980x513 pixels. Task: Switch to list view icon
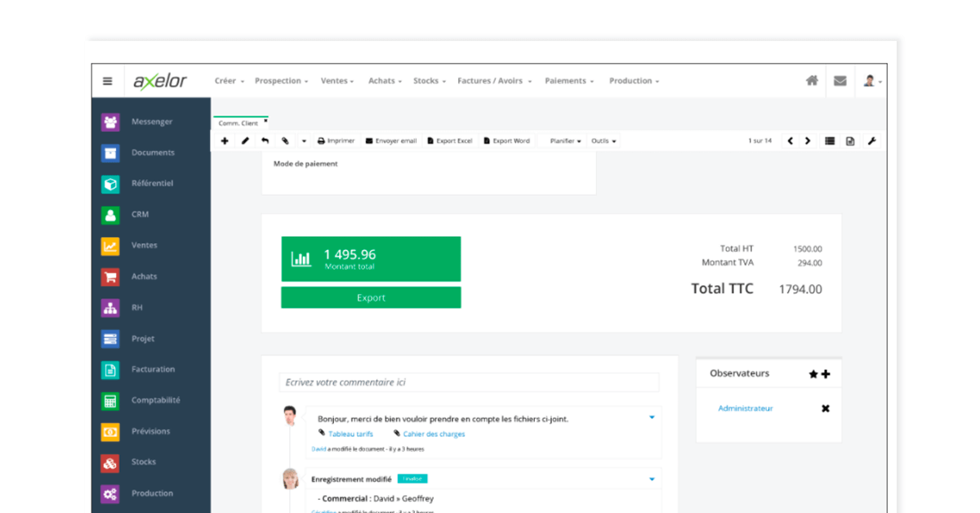coord(830,141)
